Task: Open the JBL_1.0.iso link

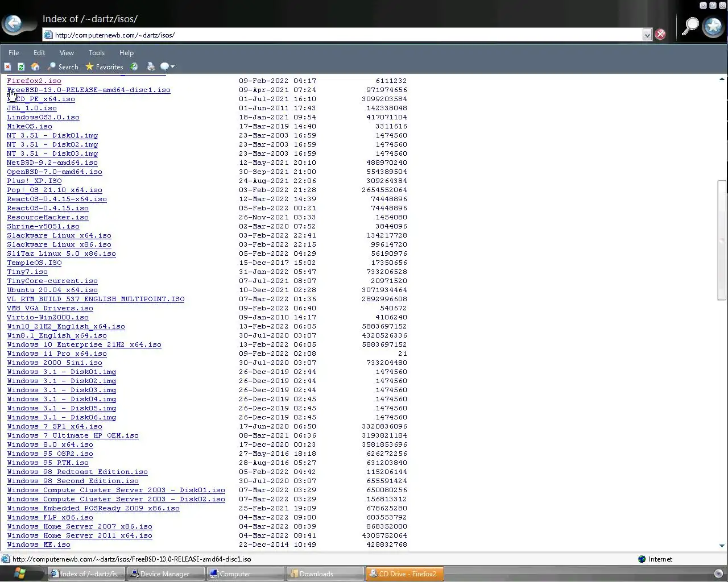Action: coord(32,108)
